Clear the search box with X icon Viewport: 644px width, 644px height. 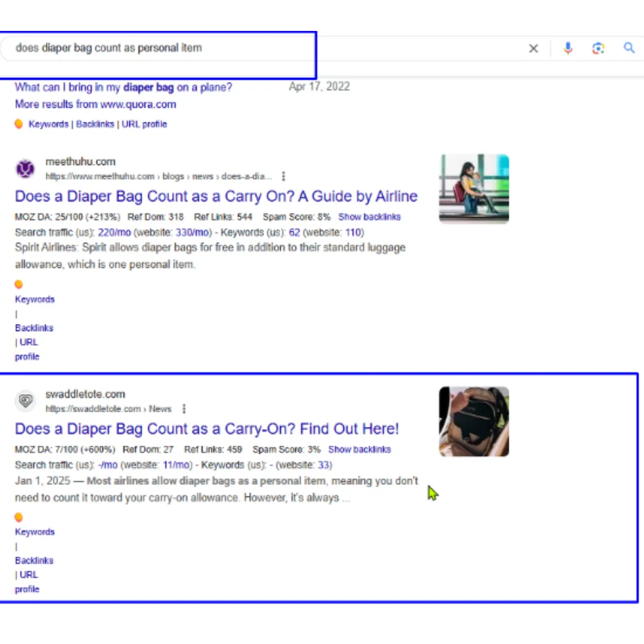tap(533, 48)
